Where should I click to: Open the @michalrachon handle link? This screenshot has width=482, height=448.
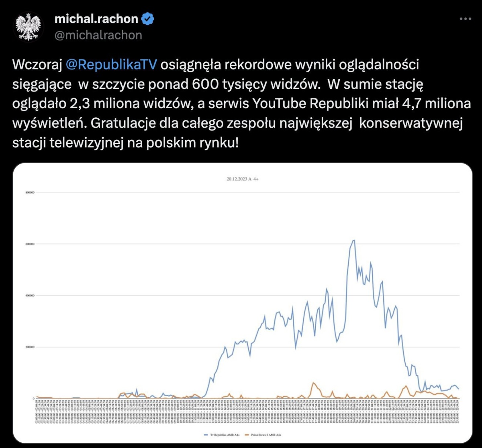tap(98, 35)
